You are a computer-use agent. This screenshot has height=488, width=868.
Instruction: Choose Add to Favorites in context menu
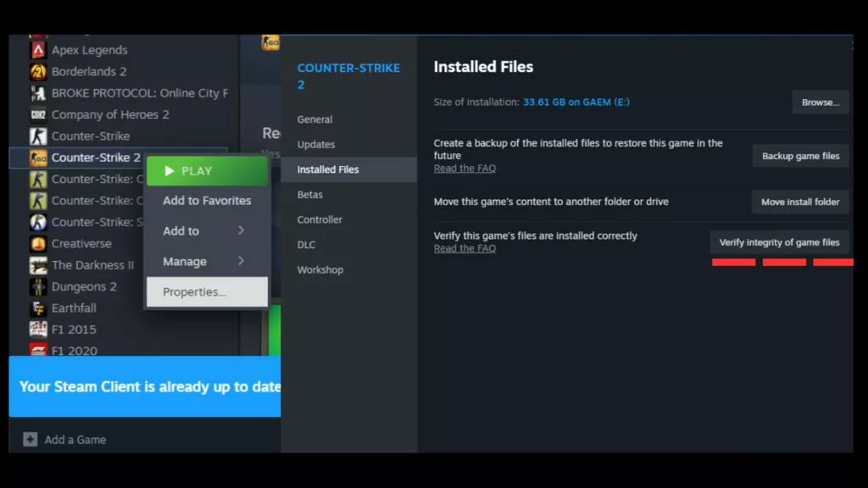(x=207, y=201)
